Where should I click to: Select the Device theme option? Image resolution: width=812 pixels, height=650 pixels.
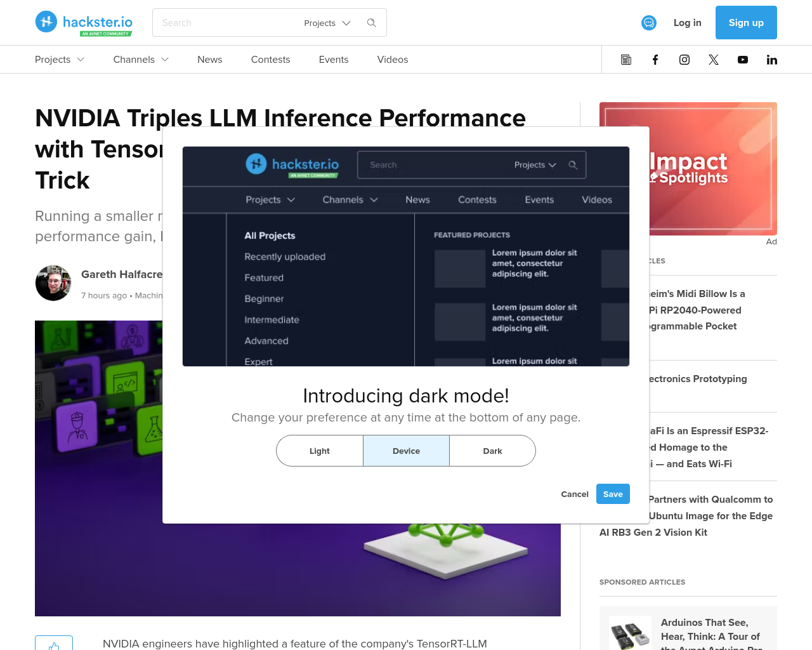[x=406, y=451]
